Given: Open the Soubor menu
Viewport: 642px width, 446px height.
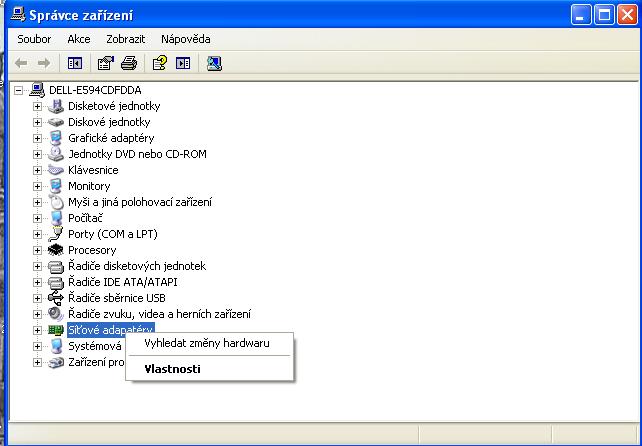Looking at the screenshot, I should [34, 39].
